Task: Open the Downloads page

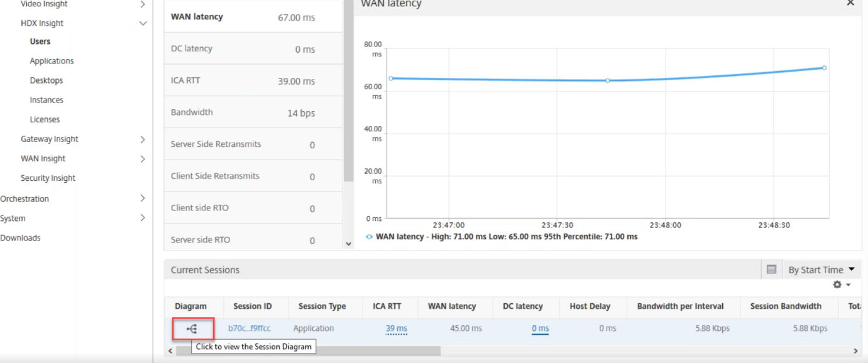Action: (x=20, y=238)
